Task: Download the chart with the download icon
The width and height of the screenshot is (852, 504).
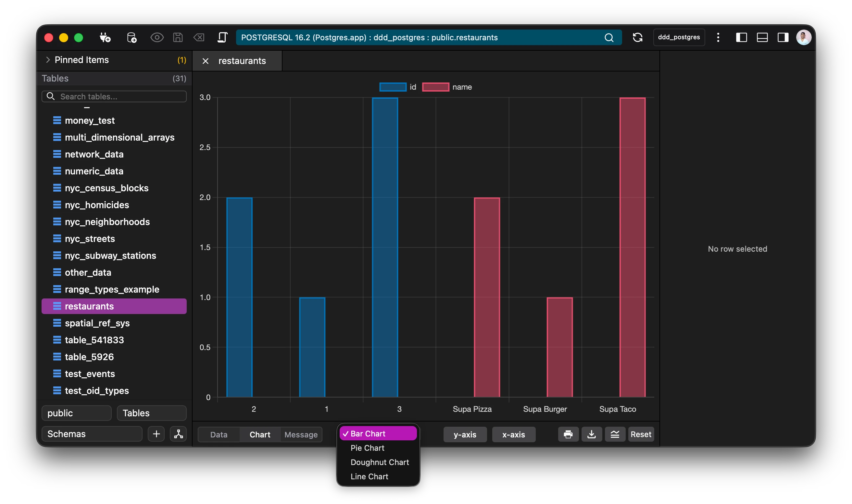Action: point(592,434)
